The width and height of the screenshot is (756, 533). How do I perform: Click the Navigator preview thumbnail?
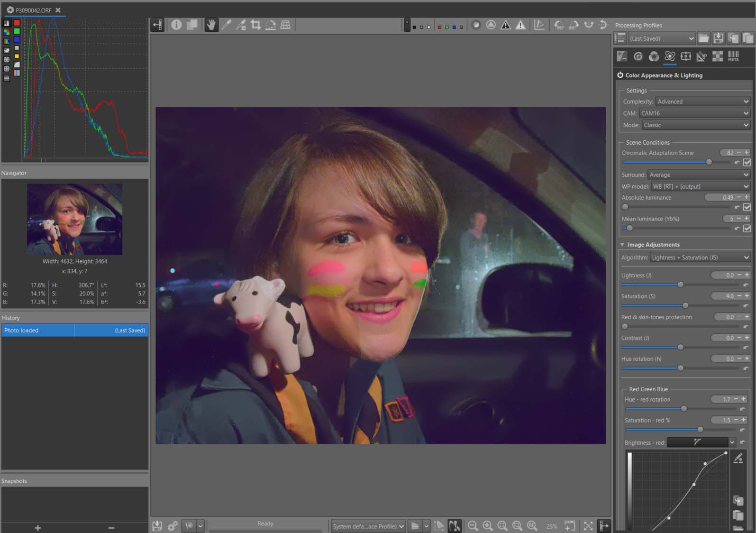(x=74, y=219)
